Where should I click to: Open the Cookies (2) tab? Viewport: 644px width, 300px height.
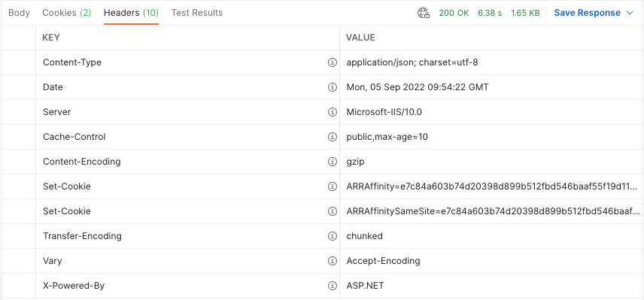(67, 13)
